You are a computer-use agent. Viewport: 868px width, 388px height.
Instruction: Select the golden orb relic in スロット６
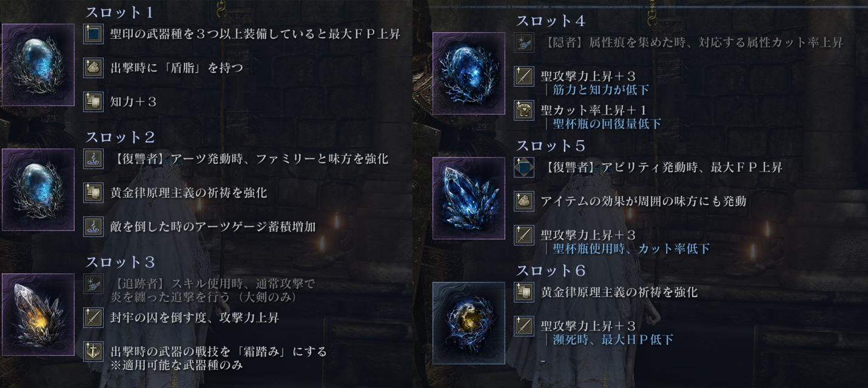tap(469, 323)
